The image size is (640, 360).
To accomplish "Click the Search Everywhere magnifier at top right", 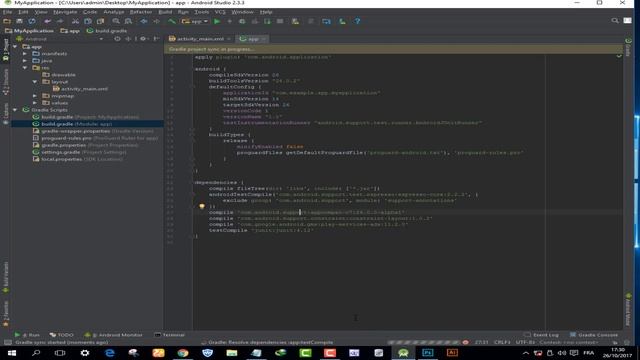I will (615, 20).
